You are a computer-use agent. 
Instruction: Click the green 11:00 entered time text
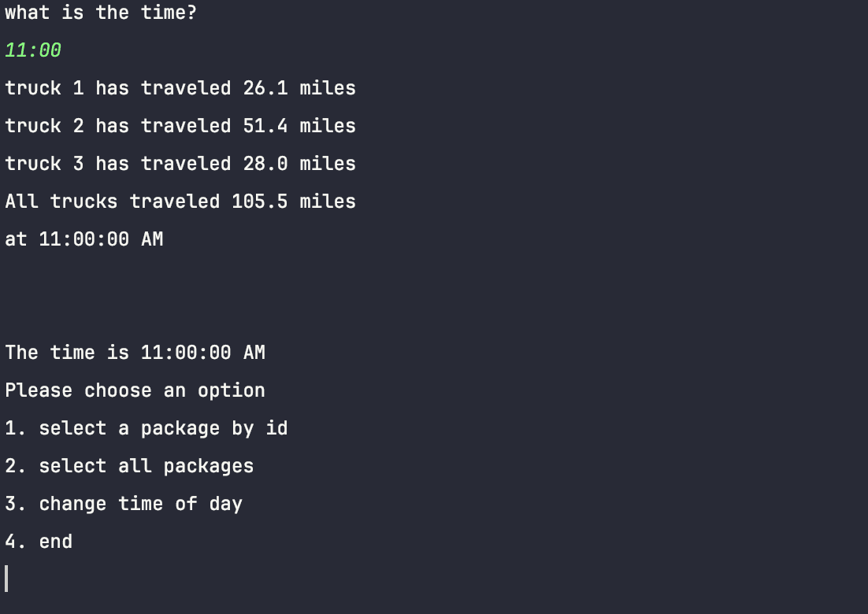coord(33,50)
